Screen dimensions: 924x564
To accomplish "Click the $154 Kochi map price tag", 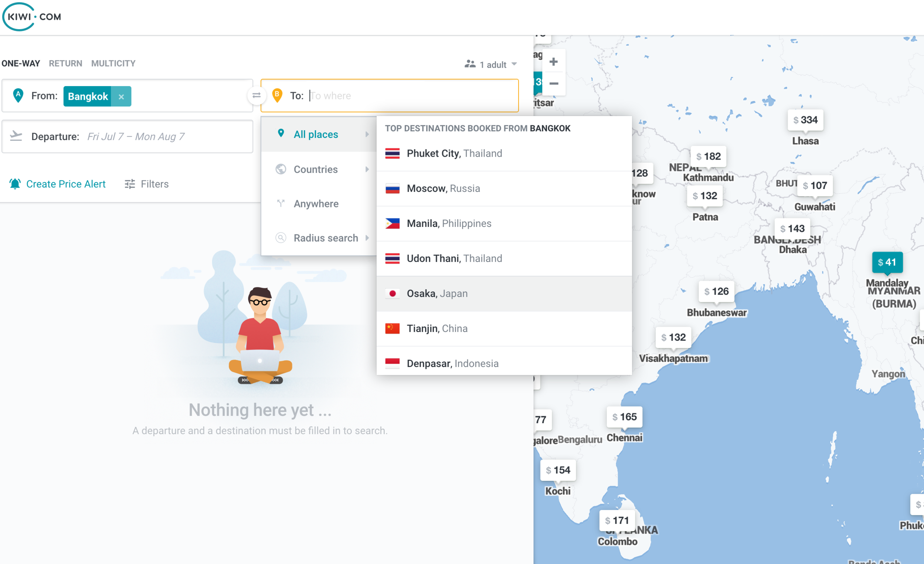I will tap(558, 470).
